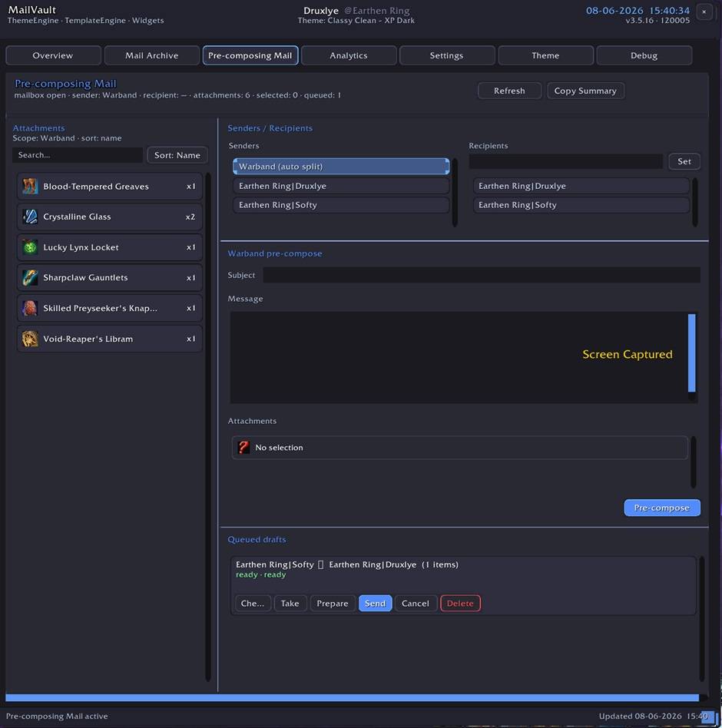Select Earthen Ring|Softy in Senders list
722x728 pixels.
click(x=341, y=205)
